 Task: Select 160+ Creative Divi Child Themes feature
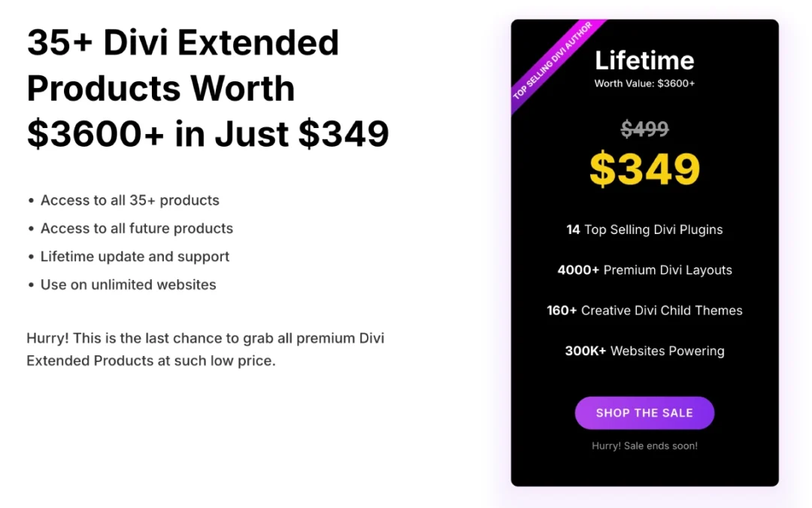coord(644,311)
